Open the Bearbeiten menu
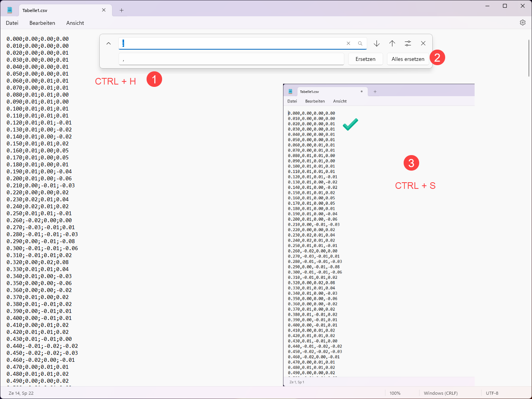This screenshot has width=532, height=399. point(42,23)
